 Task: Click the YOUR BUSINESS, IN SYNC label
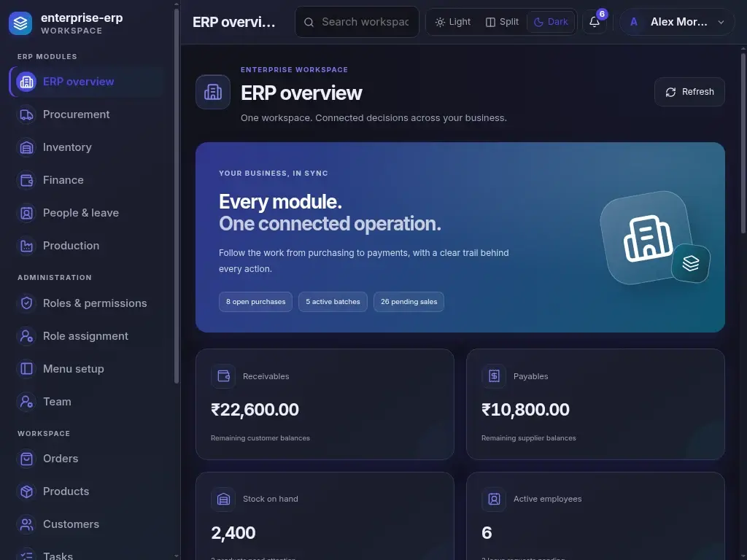coord(274,174)
